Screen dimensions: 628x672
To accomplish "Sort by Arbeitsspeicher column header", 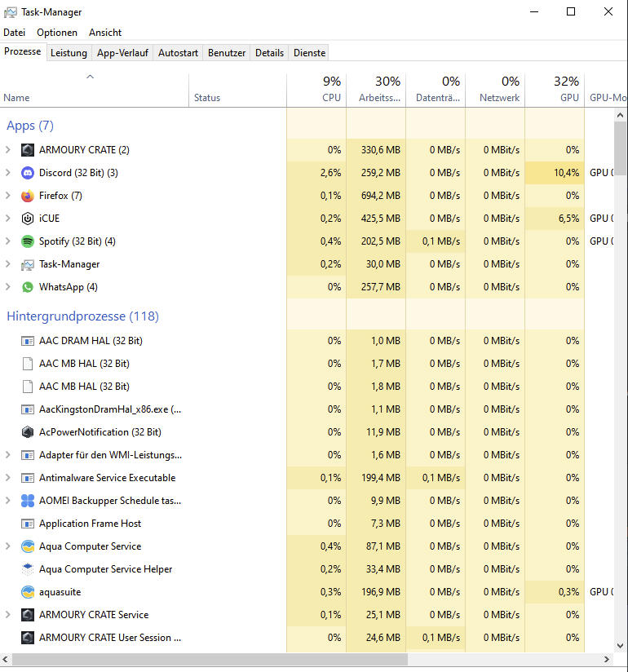I will pos(376,90).
